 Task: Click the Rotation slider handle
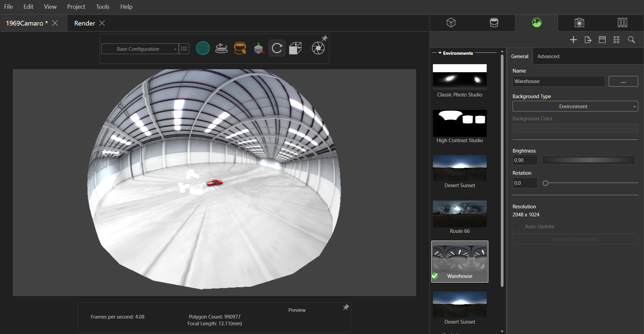pos(546,183)
